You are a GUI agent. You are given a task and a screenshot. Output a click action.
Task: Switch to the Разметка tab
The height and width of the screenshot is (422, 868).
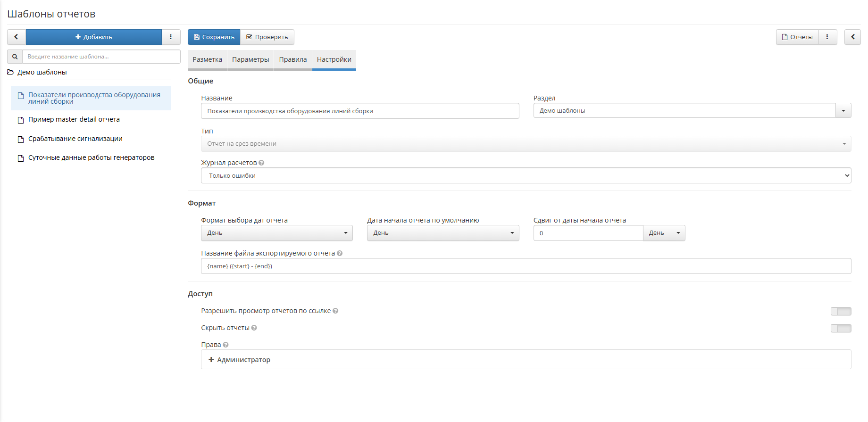click(x=208, y=59)
